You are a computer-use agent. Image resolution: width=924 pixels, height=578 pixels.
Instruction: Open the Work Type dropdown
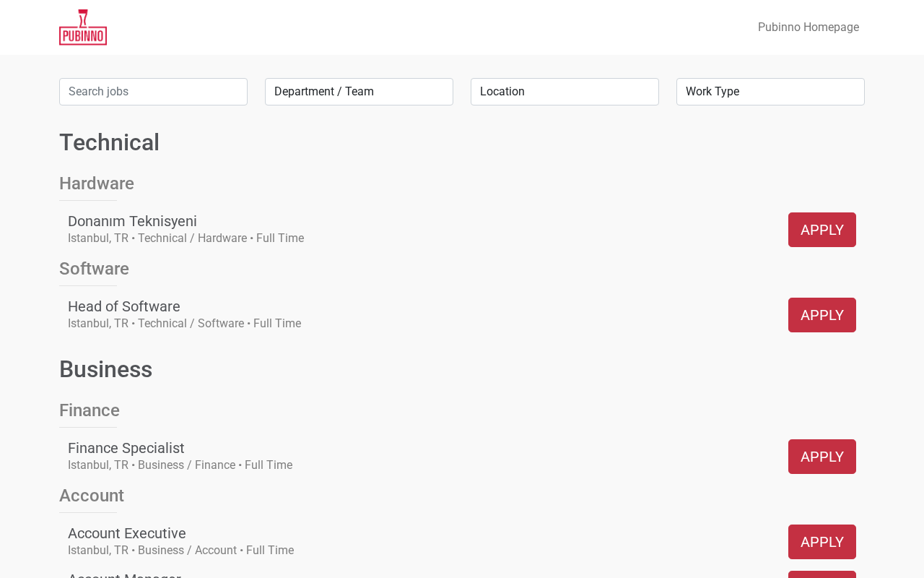770,92
